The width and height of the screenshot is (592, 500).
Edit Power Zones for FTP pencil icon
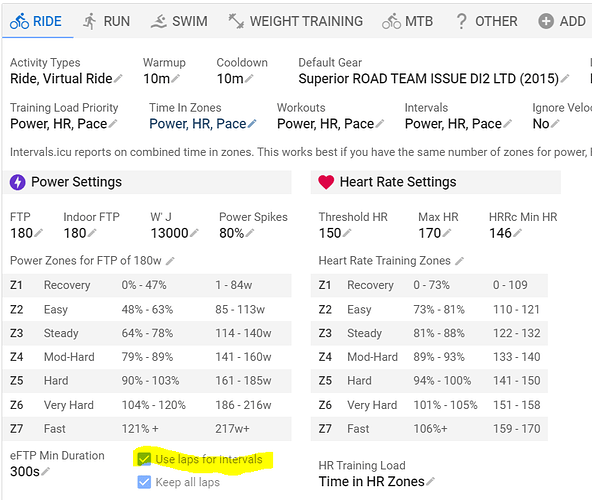tap(170, 261)
